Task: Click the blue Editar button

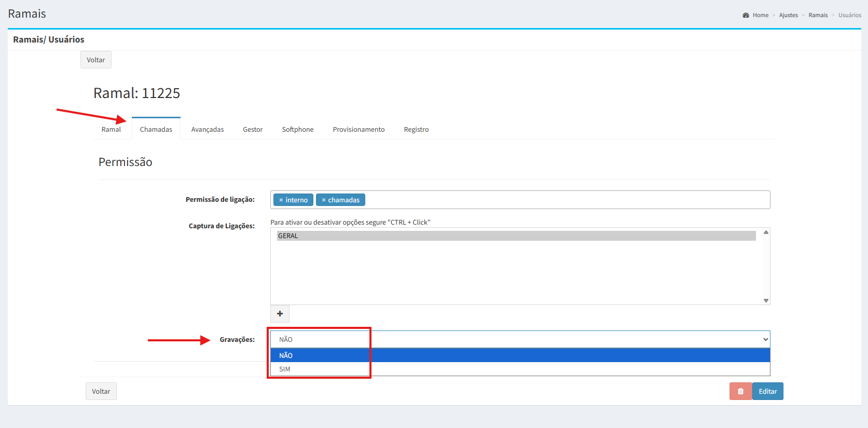Action: pyautogui.click(x=767, y=391)
